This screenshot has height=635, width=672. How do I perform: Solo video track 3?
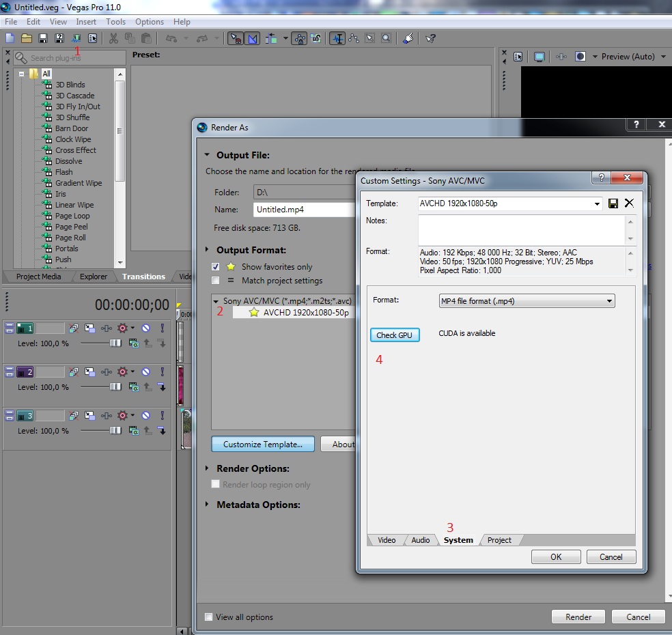(163, 416)
